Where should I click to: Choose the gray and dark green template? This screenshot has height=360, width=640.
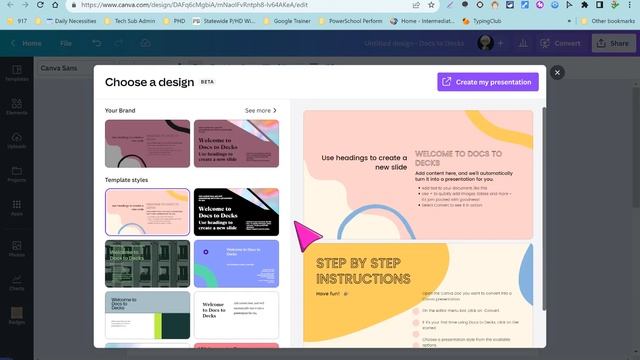coord(147,315)
